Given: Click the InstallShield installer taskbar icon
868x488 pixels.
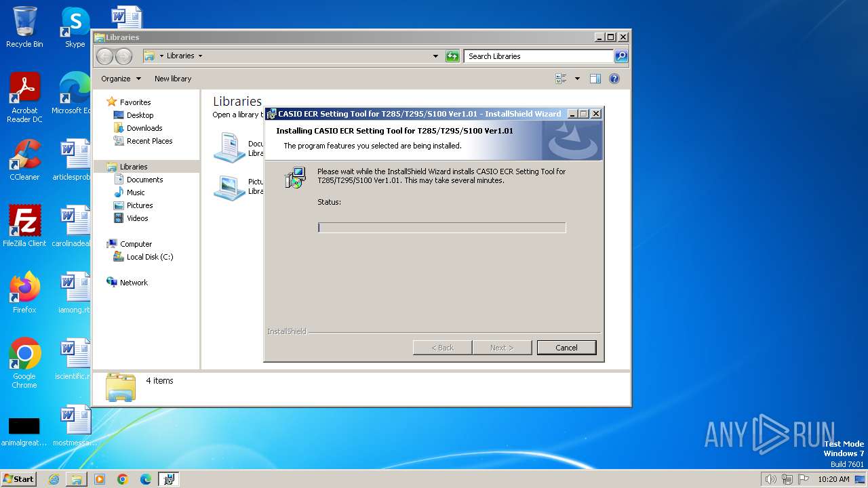Looking at the screenshot, I should pyautogui.click(x=169, y=479).
